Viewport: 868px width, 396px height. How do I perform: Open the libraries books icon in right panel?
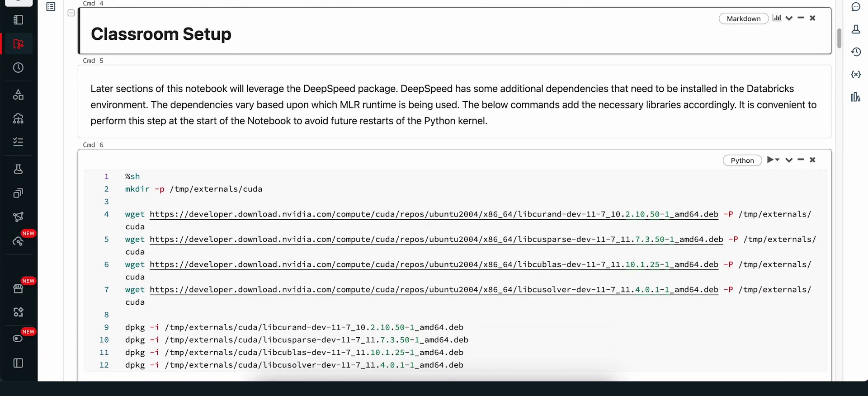pyautogui.click(x=855, y=97)
